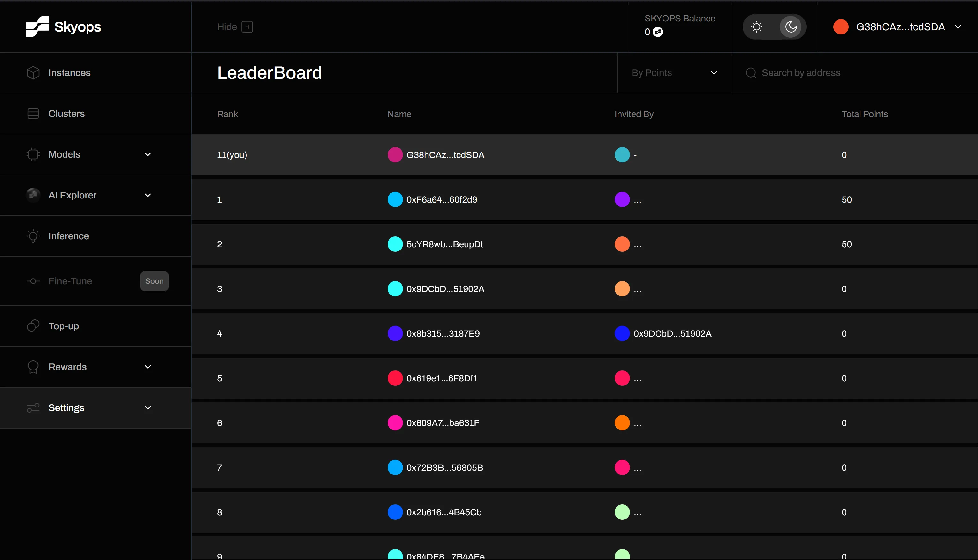This screenshot has width=978, height=560.
Task: Open the By Points sort dropdown
Action: click(x=674, y=73)
